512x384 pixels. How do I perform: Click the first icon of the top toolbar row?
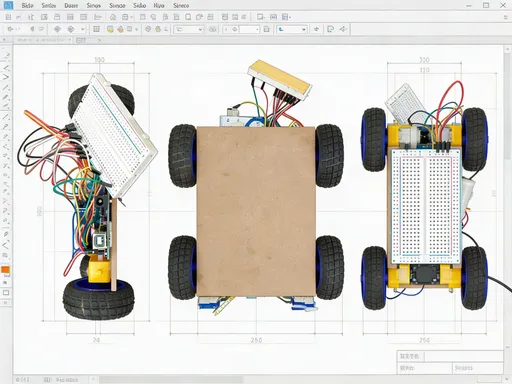[8, 17]
